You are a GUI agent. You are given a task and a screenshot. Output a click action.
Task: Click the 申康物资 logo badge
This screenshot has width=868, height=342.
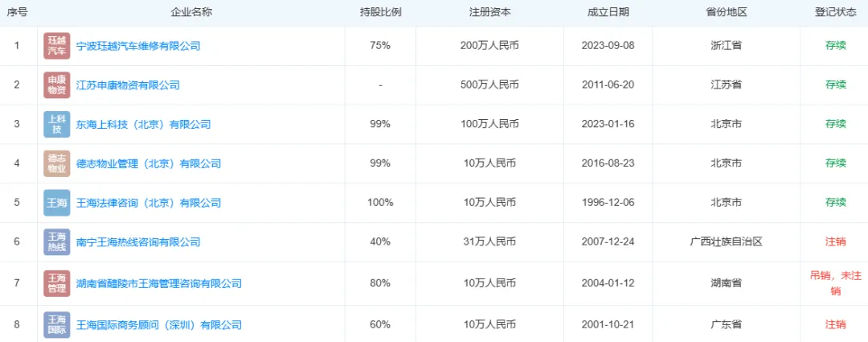[x=57, y=84]
